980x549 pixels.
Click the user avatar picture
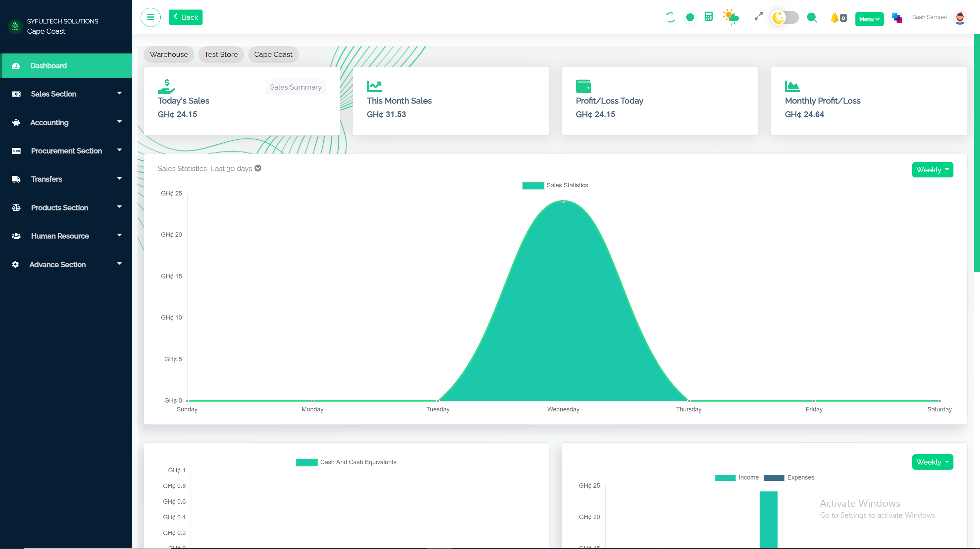point(960,17)
